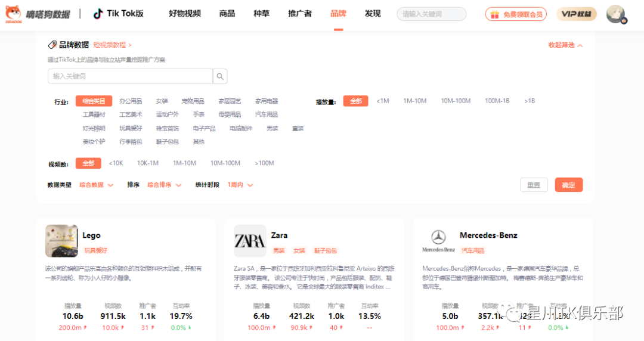The width and height of the screenshot is (644, 341).
Task: Select industry filter 运动户外
Action: point(167,114)
